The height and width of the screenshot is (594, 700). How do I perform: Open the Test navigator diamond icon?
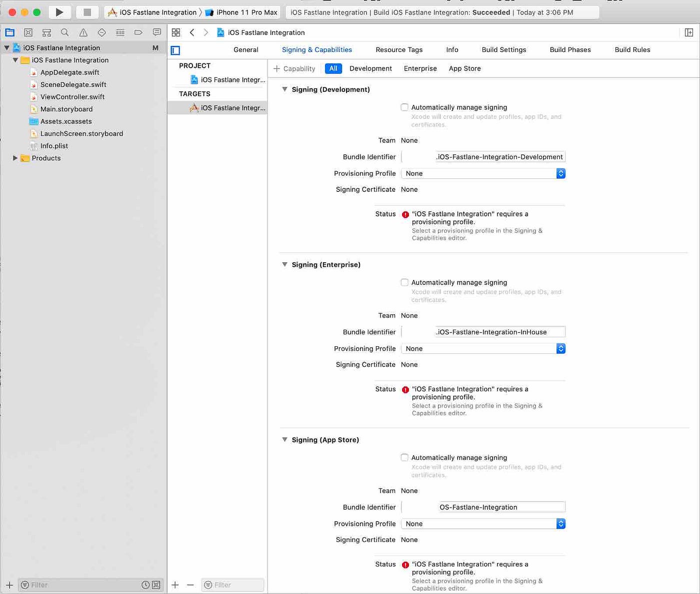pos(101,32)
